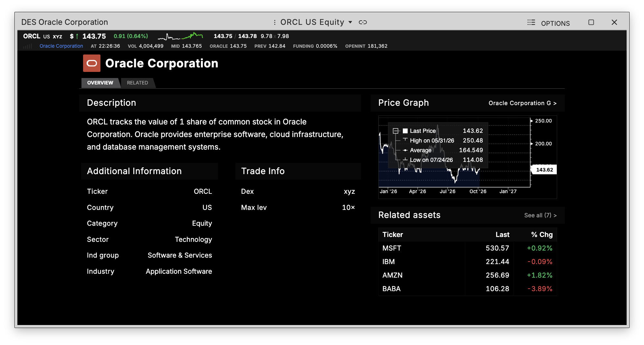Click the Technology sector value
Screen dimensions: 644x345
pyautogui.click(x=194, y=240)
